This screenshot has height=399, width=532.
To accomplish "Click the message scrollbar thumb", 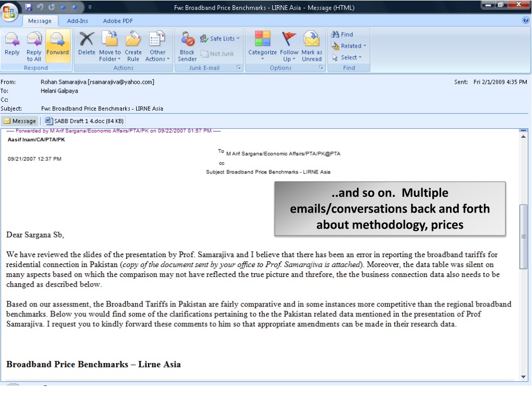I will pos(523,236).
